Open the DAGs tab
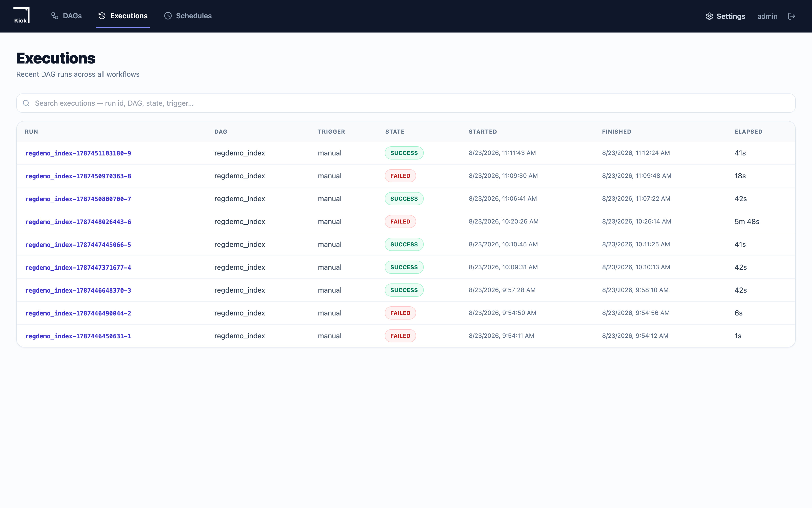The height and width of the screenshot is (508, 812). pyautogui.click(x=66, y=16)
